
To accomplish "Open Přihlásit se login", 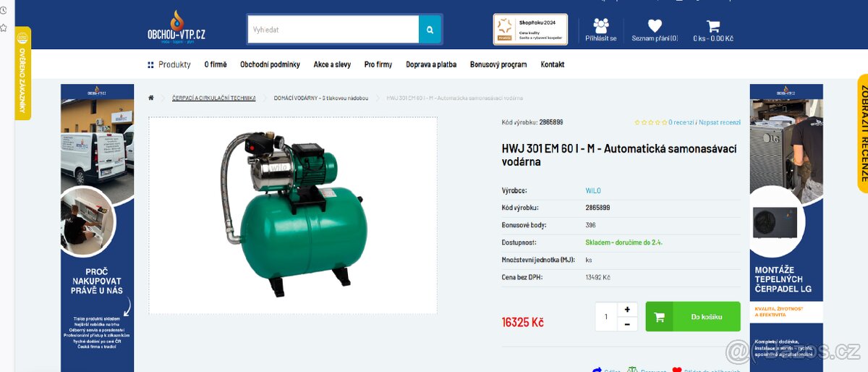I will coord(601,30).
